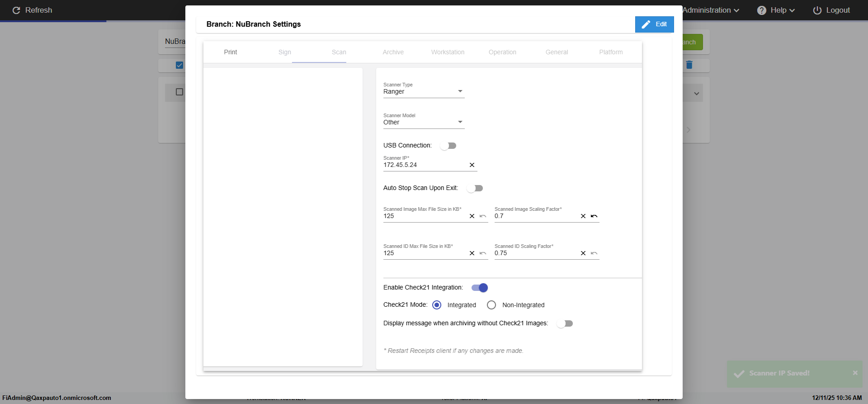Switch to the Archive tab
The width and height of the screenshot is (868, 404).
393,52
